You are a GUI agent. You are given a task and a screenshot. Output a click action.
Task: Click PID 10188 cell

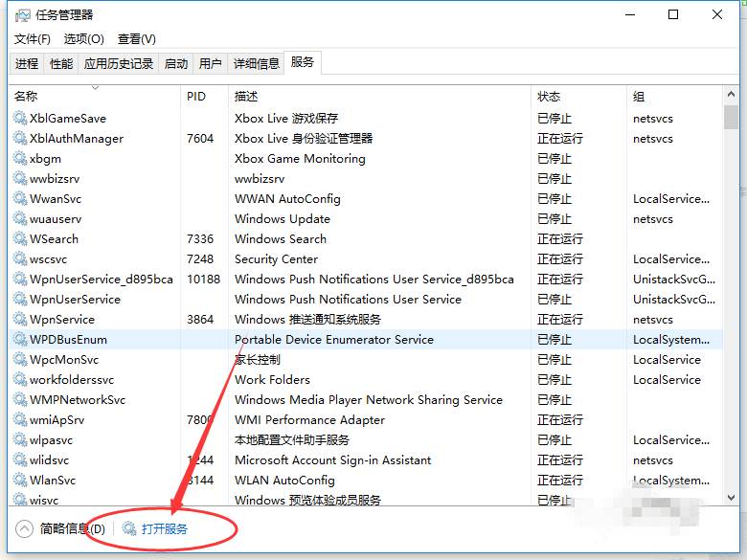(203, 279)
